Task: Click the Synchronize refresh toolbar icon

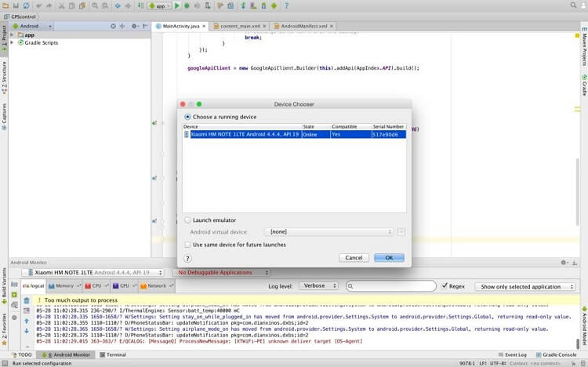Action: point(26,5)
